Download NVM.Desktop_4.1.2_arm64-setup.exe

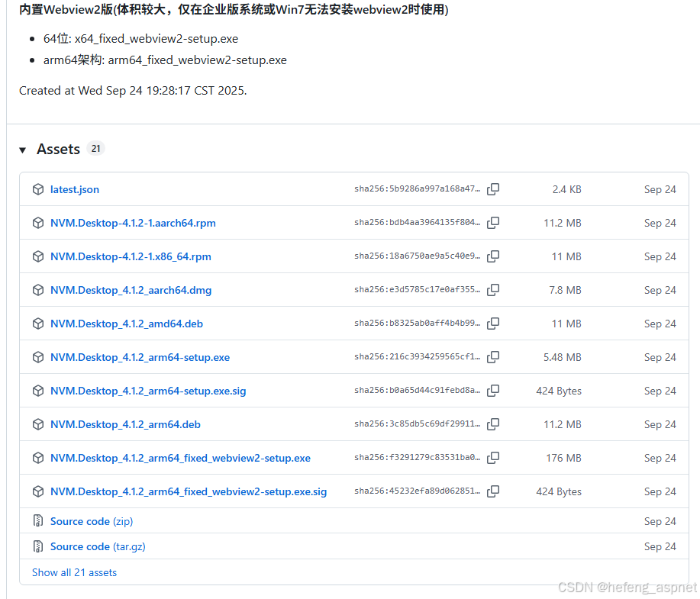click(140, 357)
